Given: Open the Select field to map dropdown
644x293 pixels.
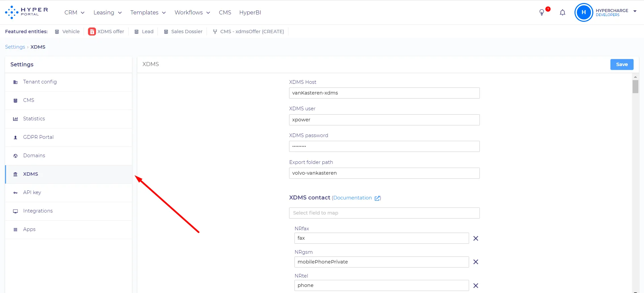Looking at the screenshot, I should pyautogui.click(x=384, y=213).
